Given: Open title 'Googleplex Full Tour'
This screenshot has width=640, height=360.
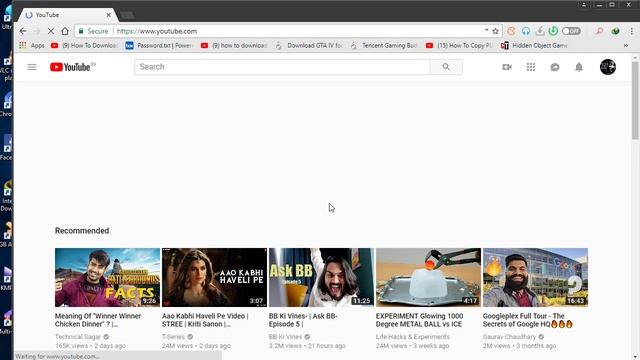Looking at the screenshot, I should point(528,320).
